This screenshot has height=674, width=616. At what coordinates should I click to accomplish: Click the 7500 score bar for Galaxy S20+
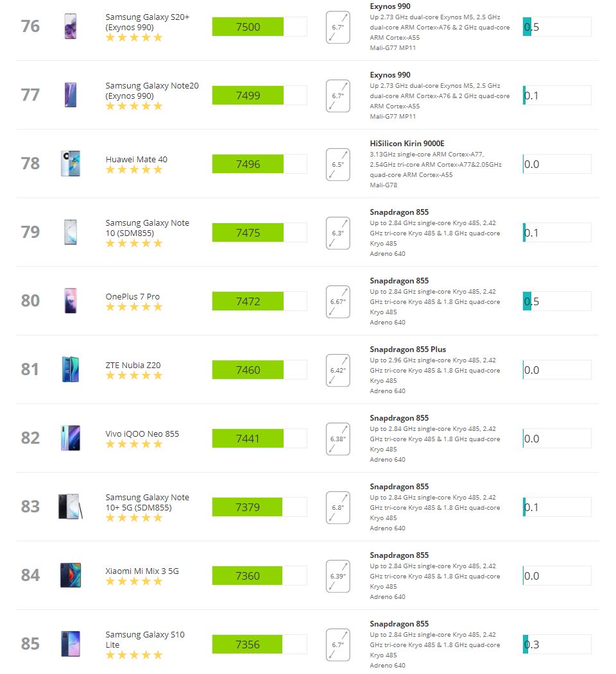coord(259,27)
